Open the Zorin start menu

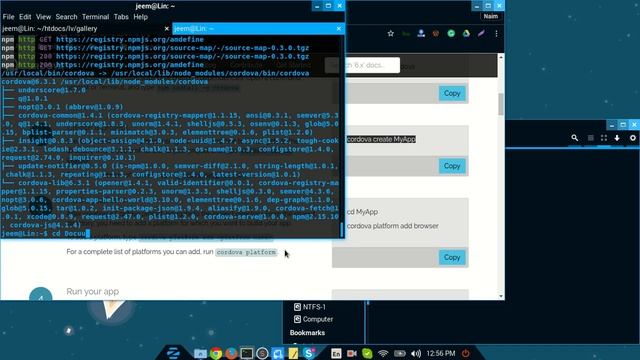tap(173, 353)
